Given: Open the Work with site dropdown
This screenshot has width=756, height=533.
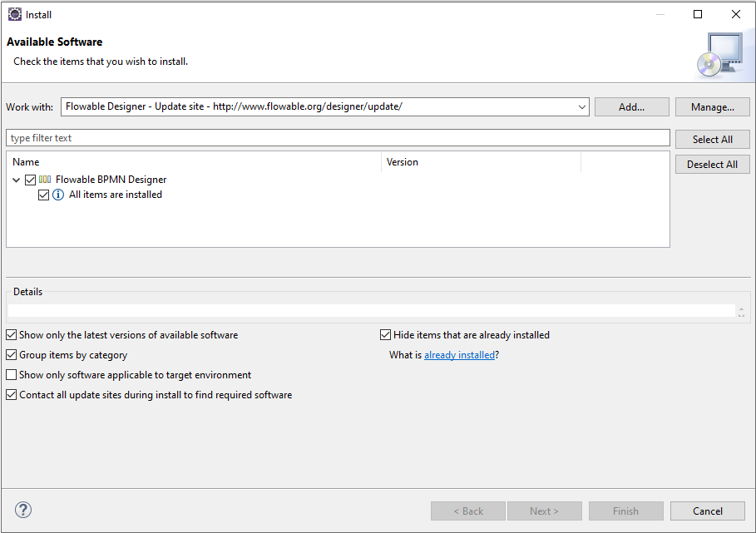Looking at the screenshot, I should (x=582, y=107).
